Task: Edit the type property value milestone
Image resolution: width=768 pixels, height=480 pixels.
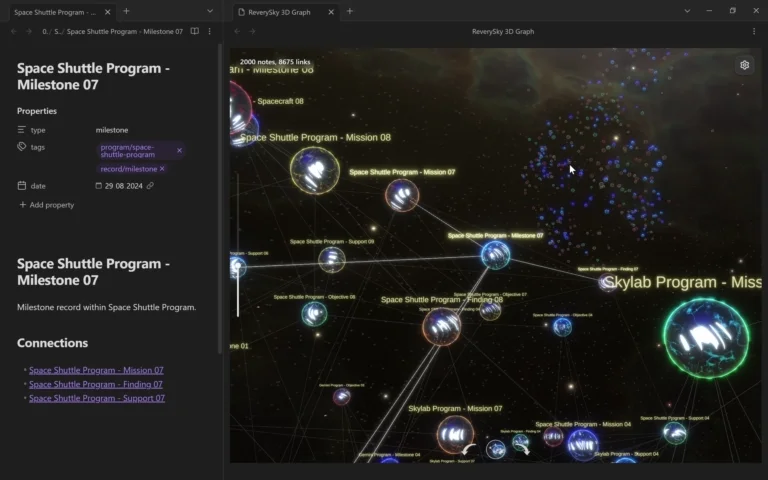Action: click(x=112, y=130)
